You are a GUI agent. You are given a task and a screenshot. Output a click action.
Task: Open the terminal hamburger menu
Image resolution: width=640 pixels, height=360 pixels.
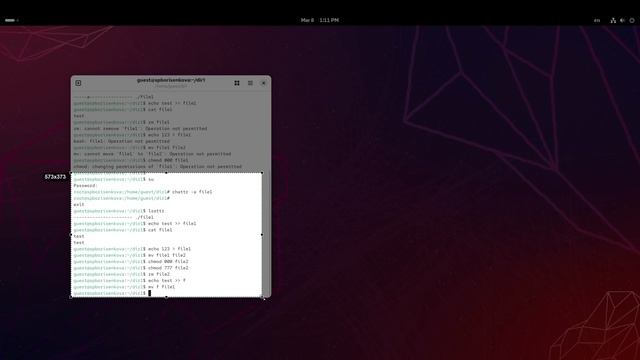tap(250, 83)
